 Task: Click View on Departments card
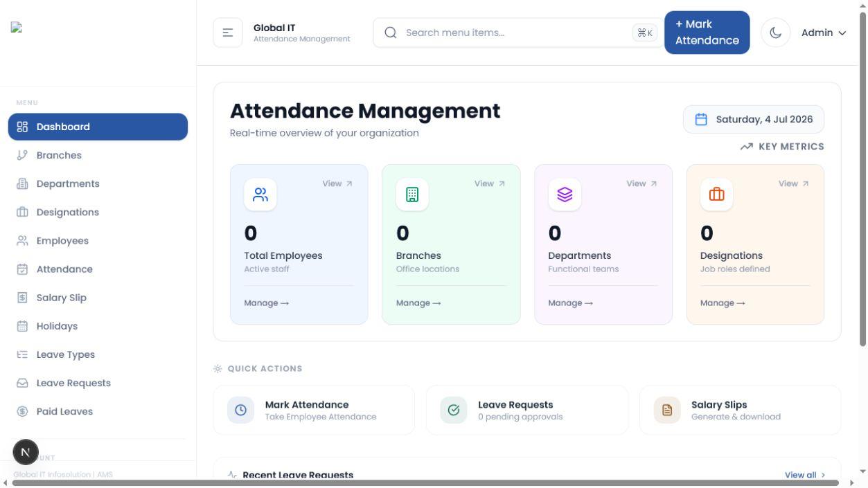(641, 183)
